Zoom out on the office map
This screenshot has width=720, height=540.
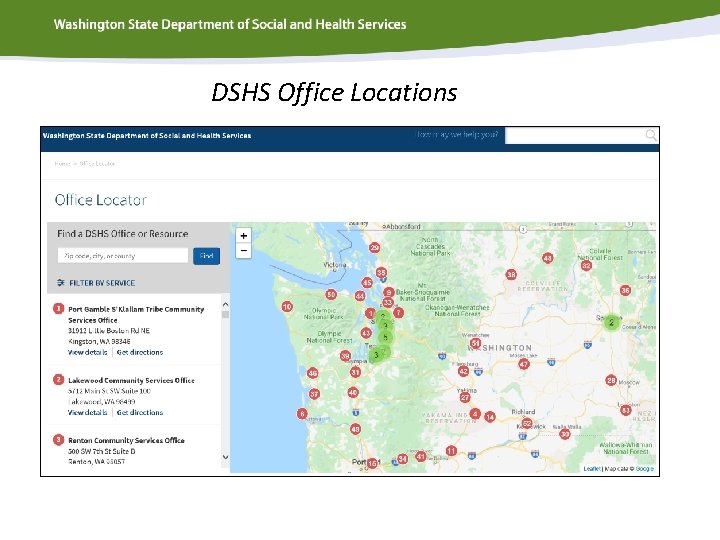[243, 251]
